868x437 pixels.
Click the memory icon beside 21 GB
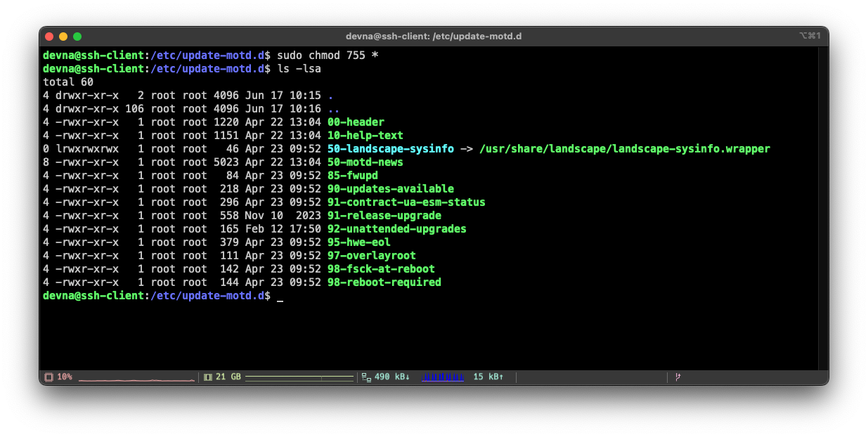[x=208, y=377]
